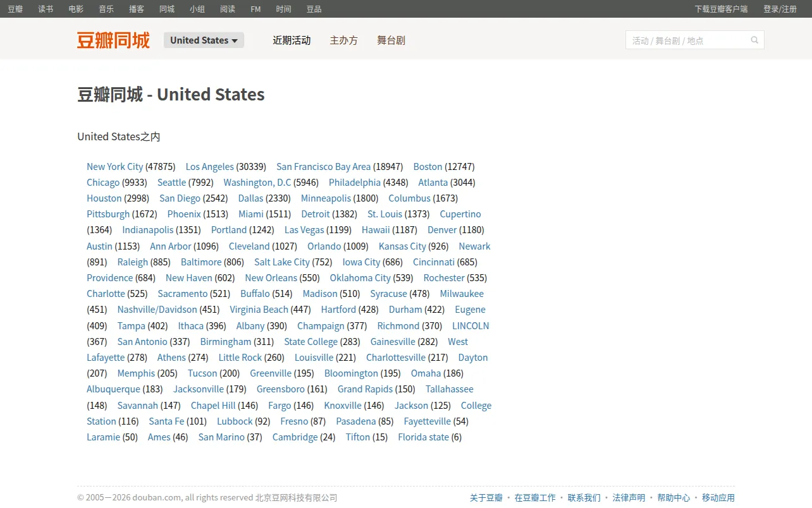Open 关于豆瓣 in the footer
Viewport: 812px width, 508px height.
click(x=486, y=498)
